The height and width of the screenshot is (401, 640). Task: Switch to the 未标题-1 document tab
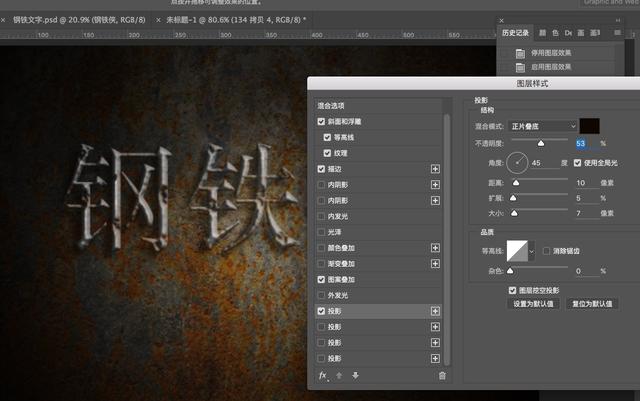[x=236, y=20]
